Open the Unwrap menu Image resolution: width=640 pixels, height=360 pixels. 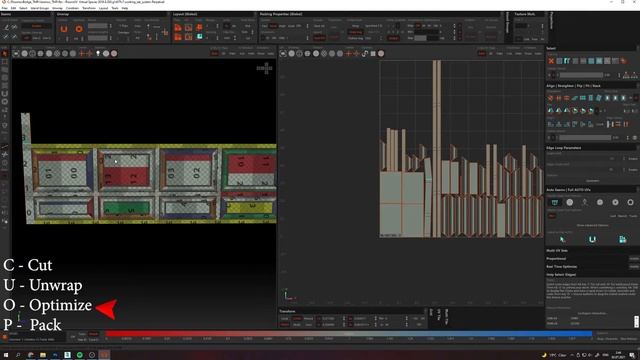coord(57,8)
